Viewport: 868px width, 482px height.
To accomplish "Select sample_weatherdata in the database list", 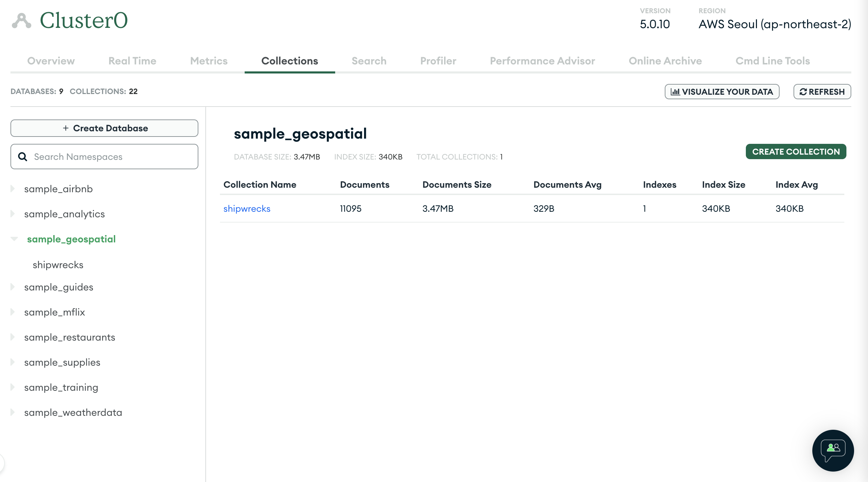I will coord(73,412).
